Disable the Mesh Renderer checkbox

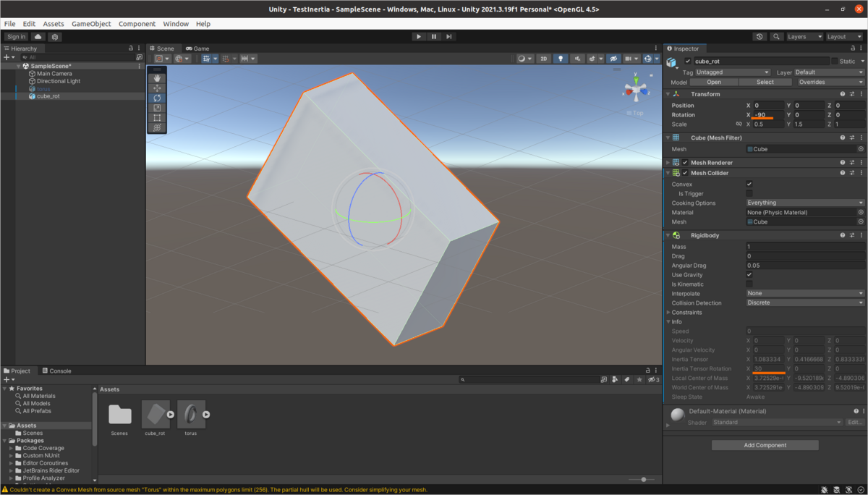point(685,163)
